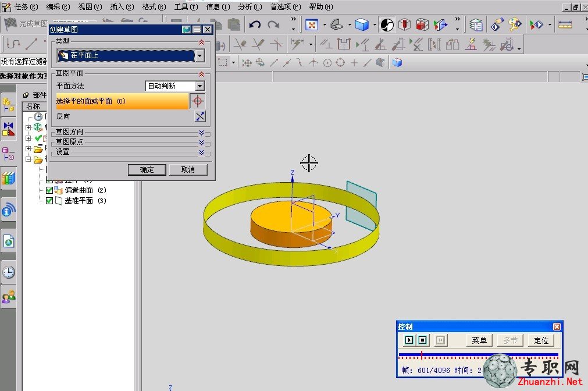Open the 视图(V) menu
588x391 pixels.
90,7
